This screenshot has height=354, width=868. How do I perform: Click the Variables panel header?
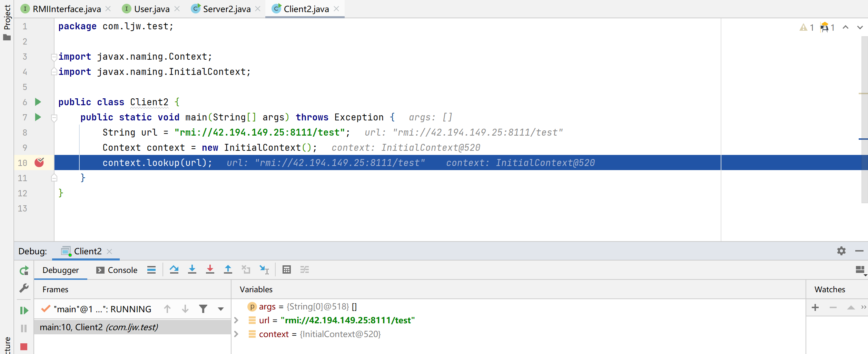tap(256, 289)
